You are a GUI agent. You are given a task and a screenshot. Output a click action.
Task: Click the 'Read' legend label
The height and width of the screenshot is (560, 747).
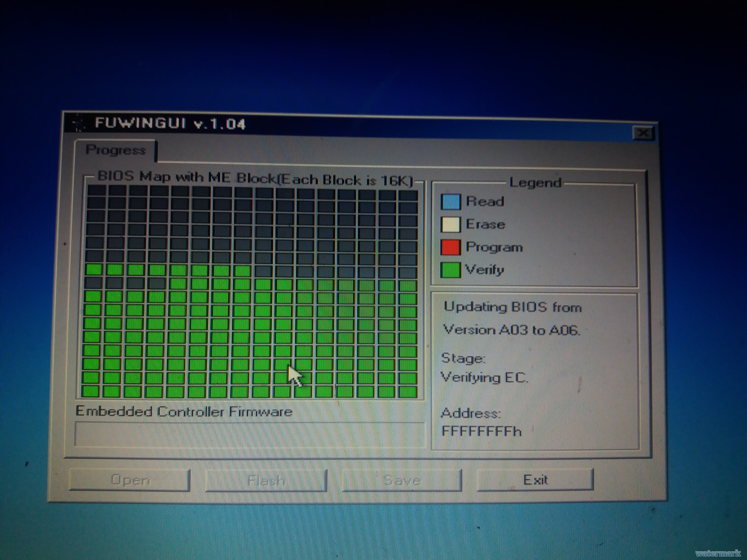[x=485, y=201]
